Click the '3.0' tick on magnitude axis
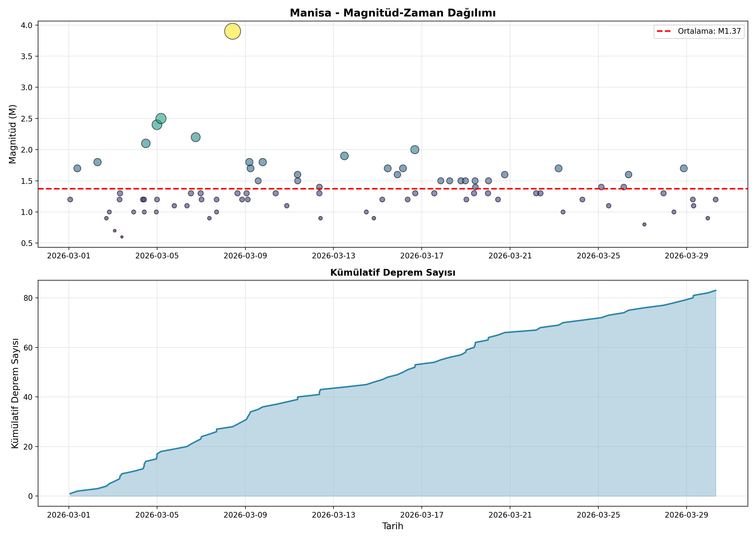This screenshot has height=540, width=756. pyautogui.click(x=27, y=87)
